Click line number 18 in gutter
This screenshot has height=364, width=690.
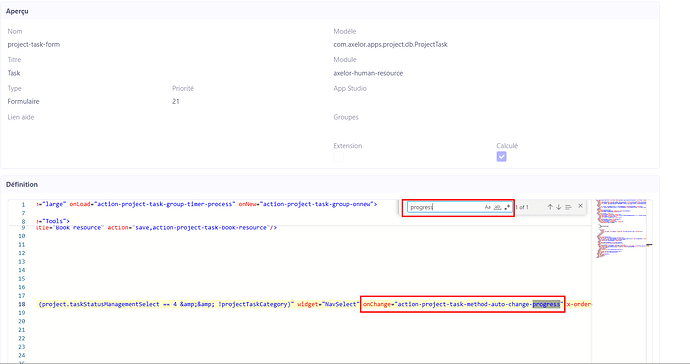coord(22,304)
